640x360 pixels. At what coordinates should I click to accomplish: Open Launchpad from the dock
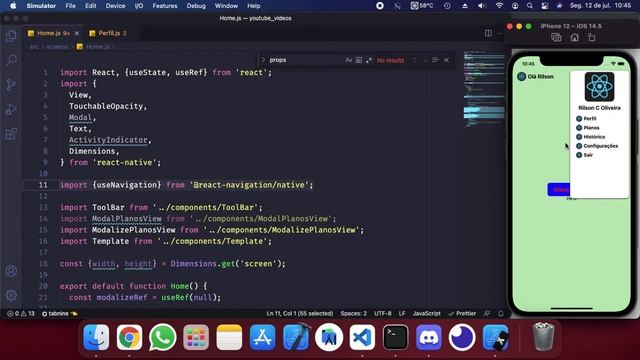point(196,338)
